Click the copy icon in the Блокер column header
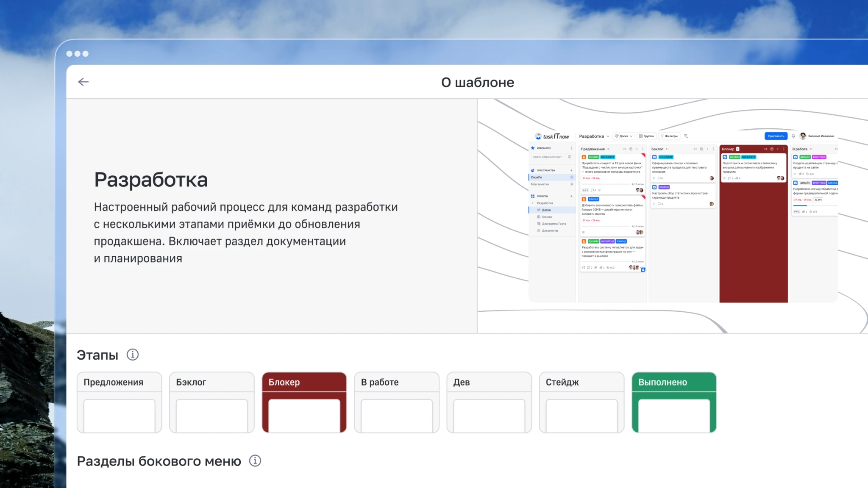This screenshot has height=488, width=868. pyautogui.click(x=771, y=149)
